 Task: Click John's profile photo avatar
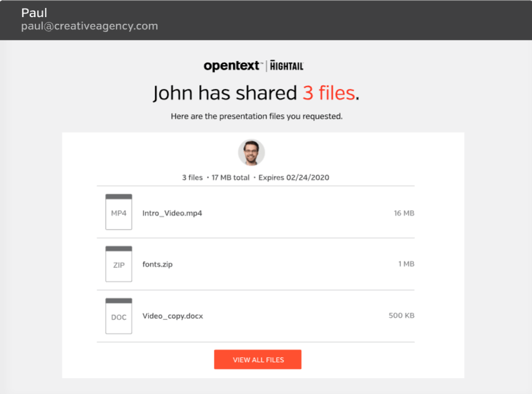(252, 152)
